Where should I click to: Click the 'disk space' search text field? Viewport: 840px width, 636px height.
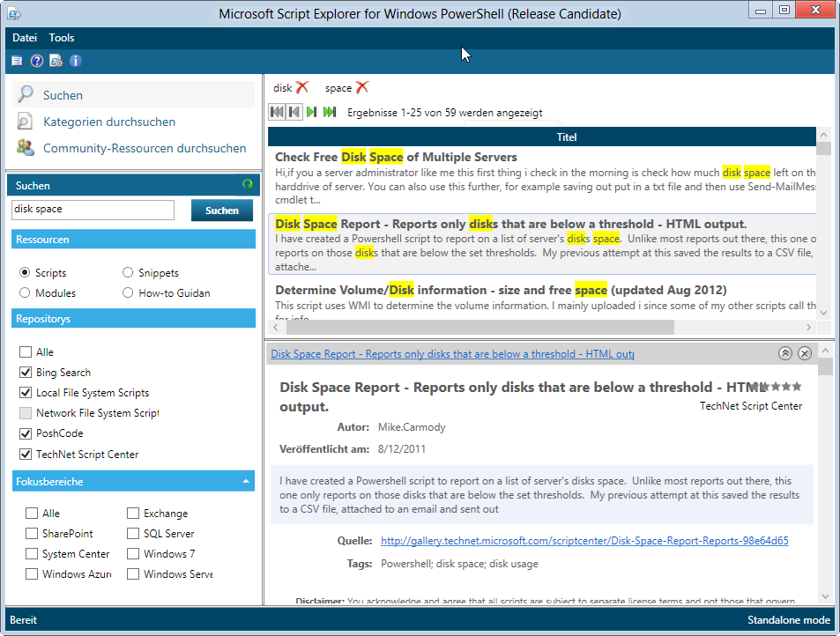click(93, 210)
